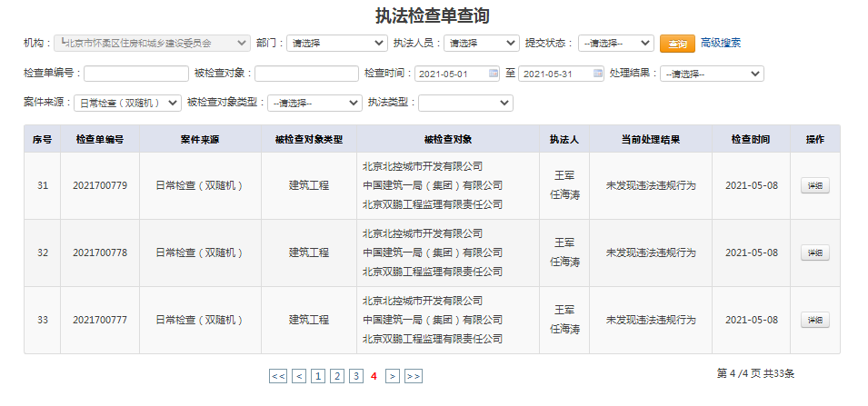Click 北京双鹏工程监理有限责任公司 in row 33
This screenshot has height=406, width=868.
click(433, 339)
